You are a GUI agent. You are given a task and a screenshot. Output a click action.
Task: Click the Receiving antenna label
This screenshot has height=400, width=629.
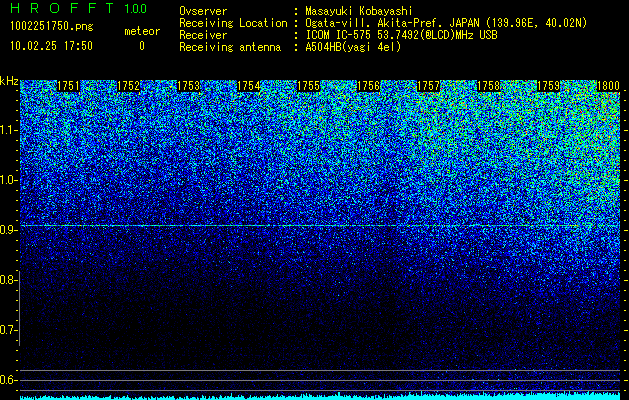(x=230, y=47)
